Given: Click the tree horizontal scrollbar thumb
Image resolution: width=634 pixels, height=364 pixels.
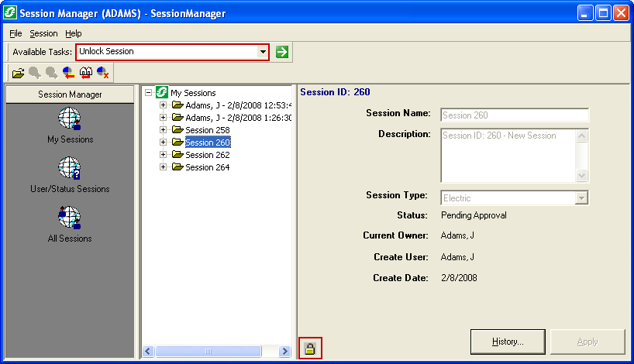Looking at the screenshot, I should 207,351.
